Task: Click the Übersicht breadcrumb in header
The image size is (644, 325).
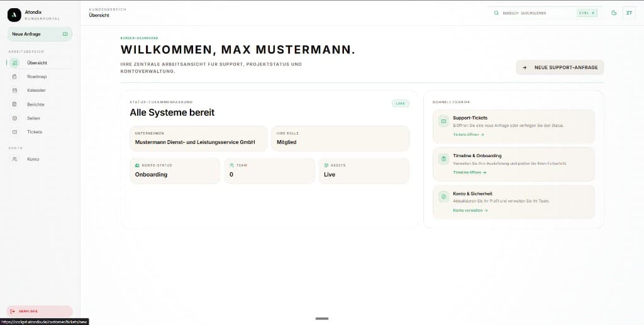Action: (x=99, y=15)
